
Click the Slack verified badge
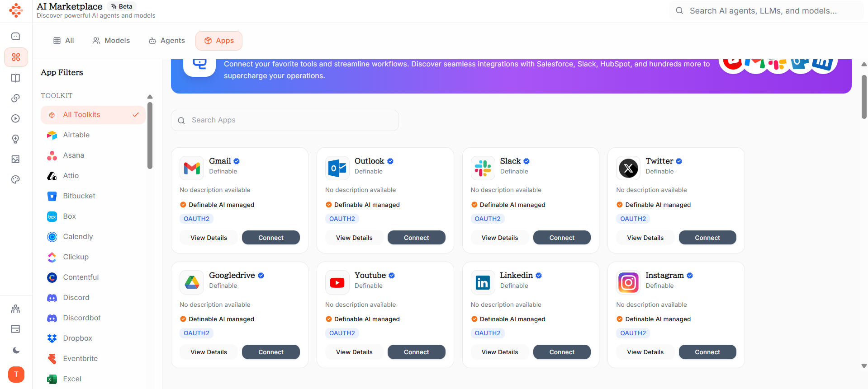point(526,161)
